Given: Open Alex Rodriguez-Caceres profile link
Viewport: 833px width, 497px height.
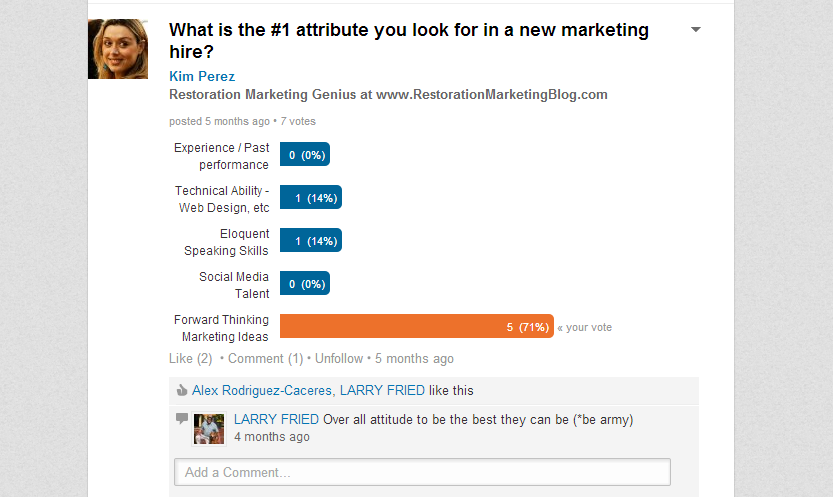Looking at the screenshot, I should point(261,391).
